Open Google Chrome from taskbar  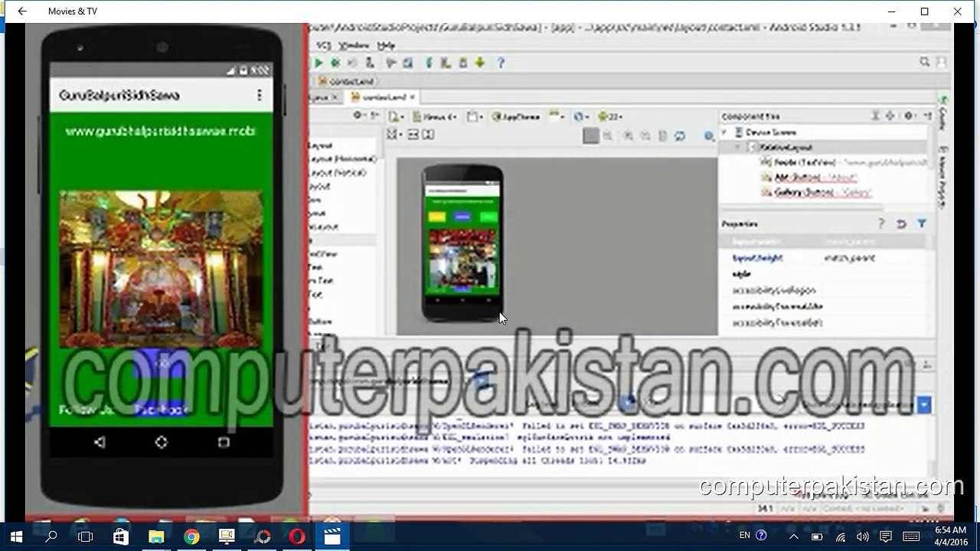[x=191, y=536]
